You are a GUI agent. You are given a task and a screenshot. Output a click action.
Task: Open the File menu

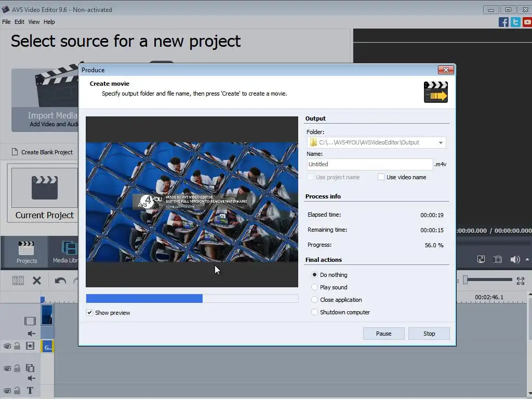tap(6, 22)
